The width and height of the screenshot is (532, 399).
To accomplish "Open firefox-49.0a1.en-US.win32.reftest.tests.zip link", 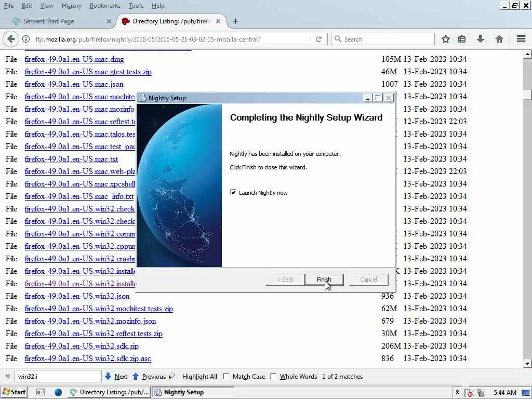I will [94, 334].
